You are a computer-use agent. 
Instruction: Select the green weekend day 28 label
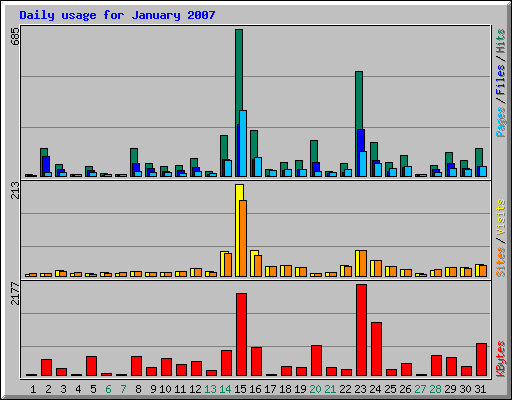pos(435,389)
